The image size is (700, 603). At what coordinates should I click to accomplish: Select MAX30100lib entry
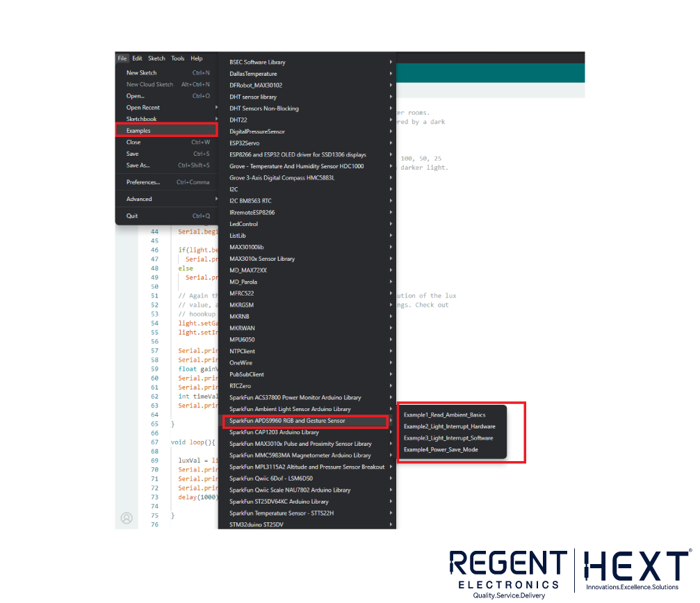307,247
